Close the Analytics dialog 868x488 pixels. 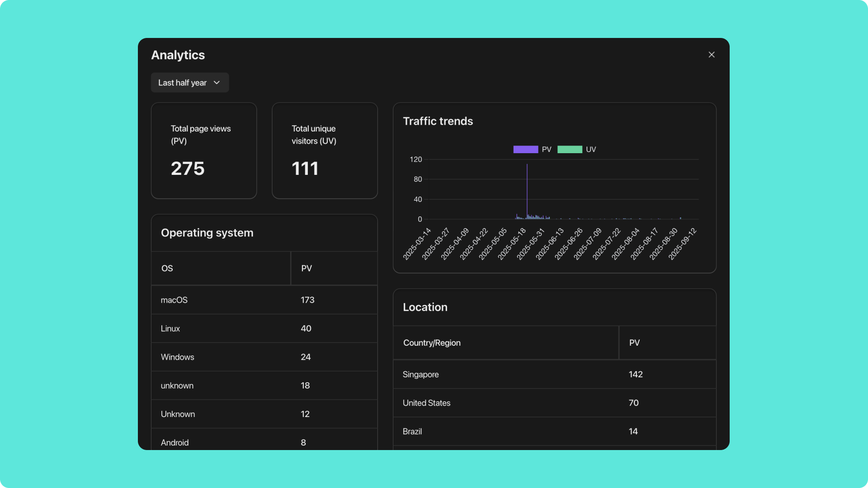pos(712,55)
